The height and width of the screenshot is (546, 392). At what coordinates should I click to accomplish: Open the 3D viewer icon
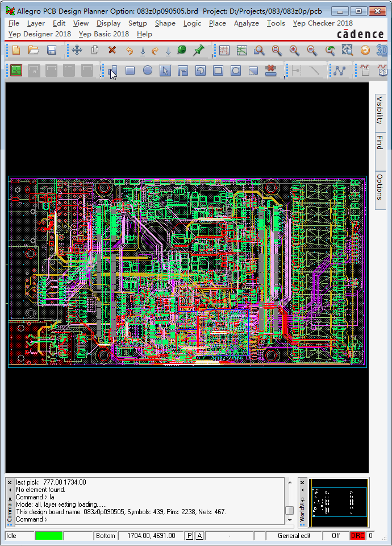[x=382, y=51]
